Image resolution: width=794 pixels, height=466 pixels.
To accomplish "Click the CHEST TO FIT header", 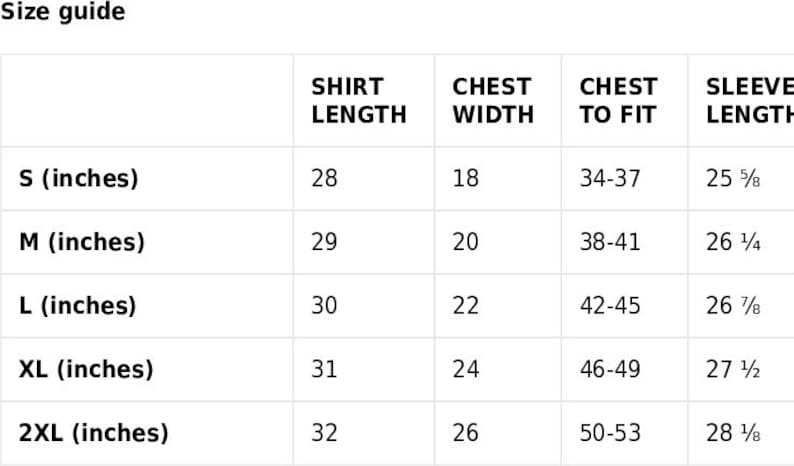I will point(618,101).
